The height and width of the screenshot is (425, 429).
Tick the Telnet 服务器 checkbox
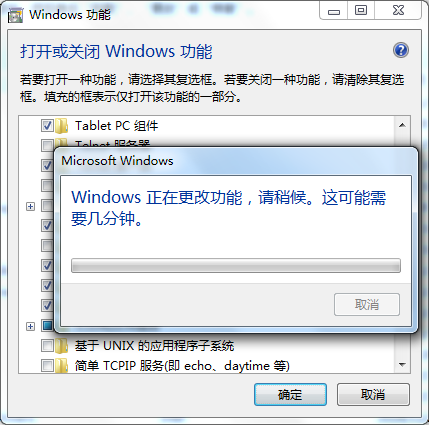pyautogui.click(x=47, y=145)
